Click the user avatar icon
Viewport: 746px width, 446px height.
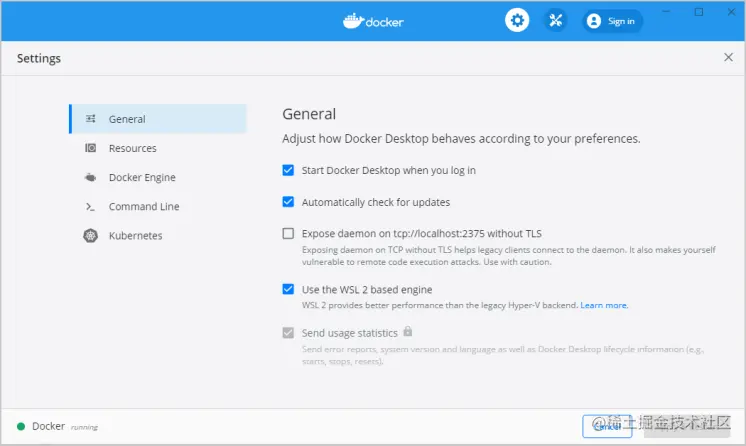click(594, 21)
